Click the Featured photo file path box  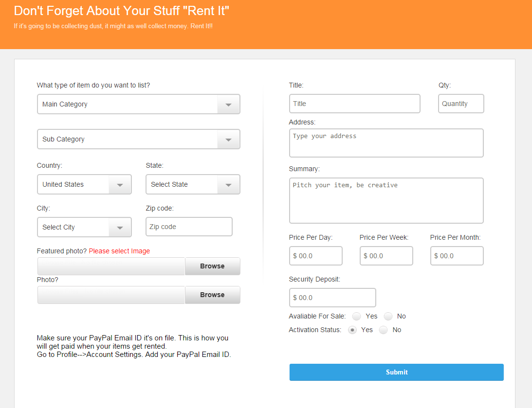pyautogui.click(x=111, y=266)
